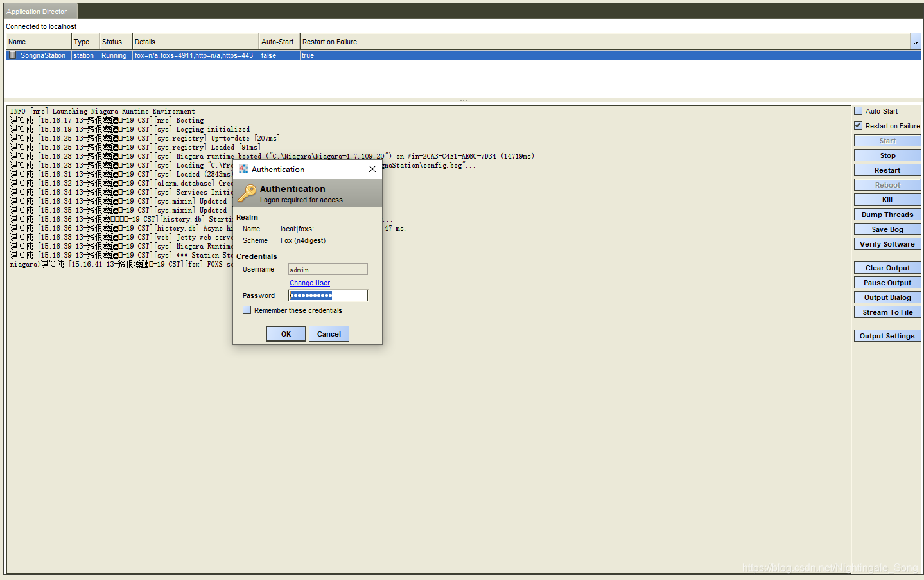Click the Verify Software button
Viewport: 924px width, 580px height.
coord(887,244)
